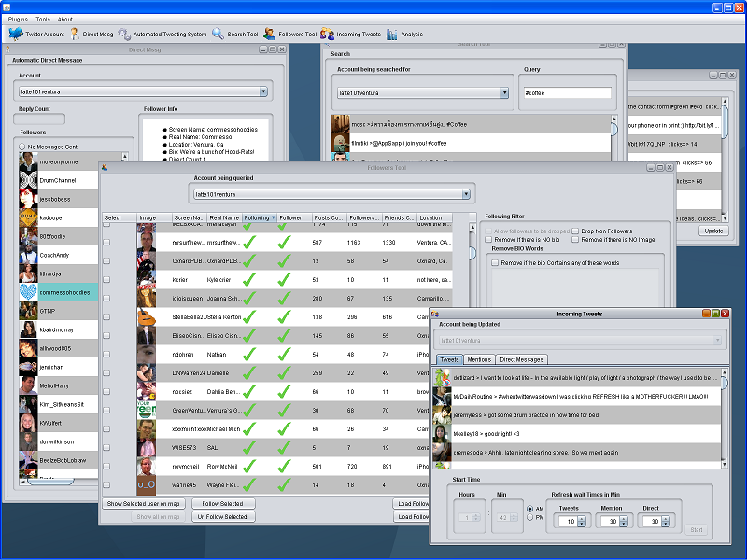The image size is (747, 560).
Task: Click the 805foodie avatar
Action: (x=28, y=236)
